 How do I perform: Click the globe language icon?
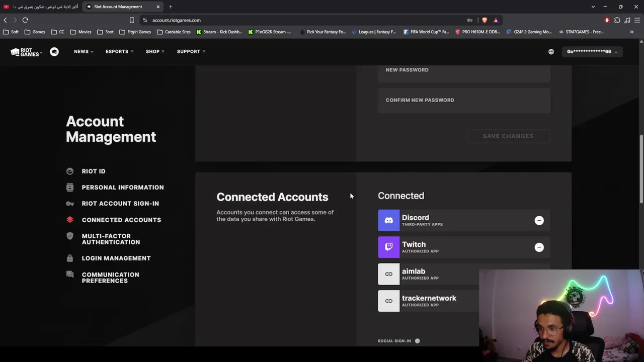(x=551, y=52)
